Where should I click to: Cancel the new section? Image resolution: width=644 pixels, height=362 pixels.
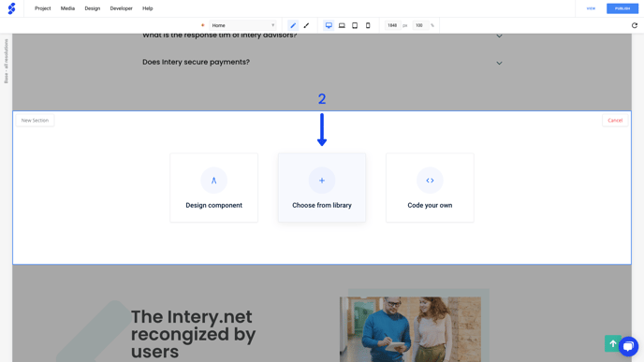[615, 121]
